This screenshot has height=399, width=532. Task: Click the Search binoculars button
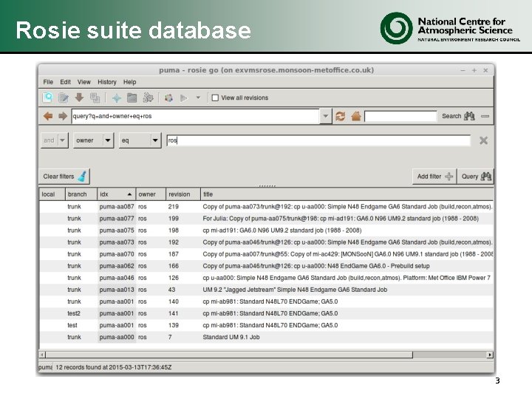point(458,116)
